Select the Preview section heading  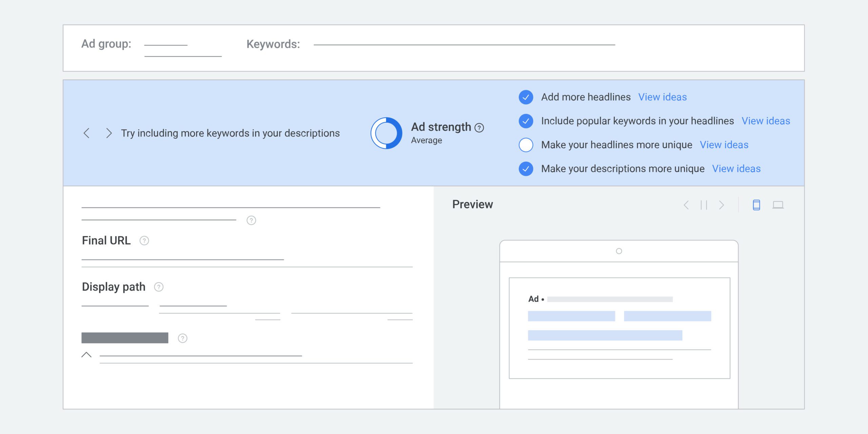473,204
